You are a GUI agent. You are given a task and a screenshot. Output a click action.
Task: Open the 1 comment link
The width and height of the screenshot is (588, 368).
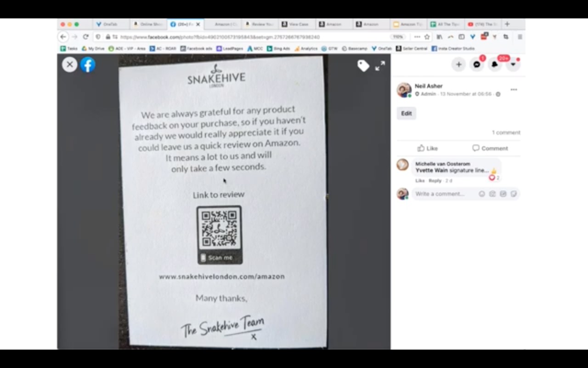click(506, 132)
